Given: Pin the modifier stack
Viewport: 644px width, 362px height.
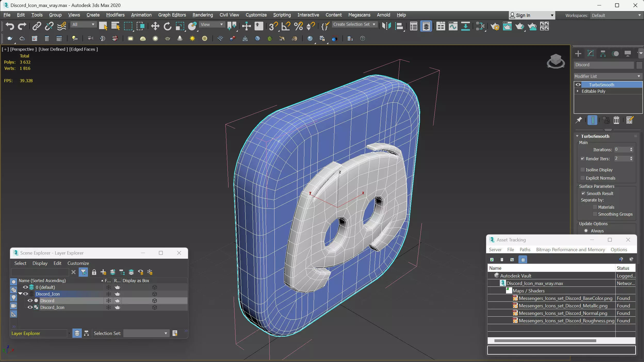Looking at the screenshot, I should (579, 120).
